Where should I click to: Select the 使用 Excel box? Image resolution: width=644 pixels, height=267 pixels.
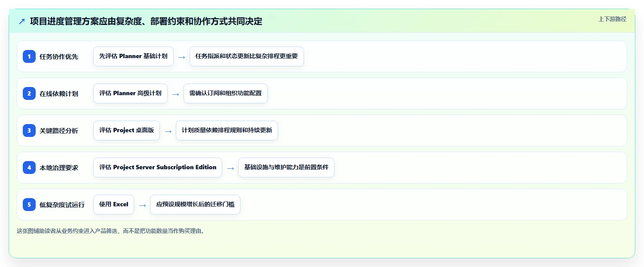pyautogui.click(x=114, y=205)
